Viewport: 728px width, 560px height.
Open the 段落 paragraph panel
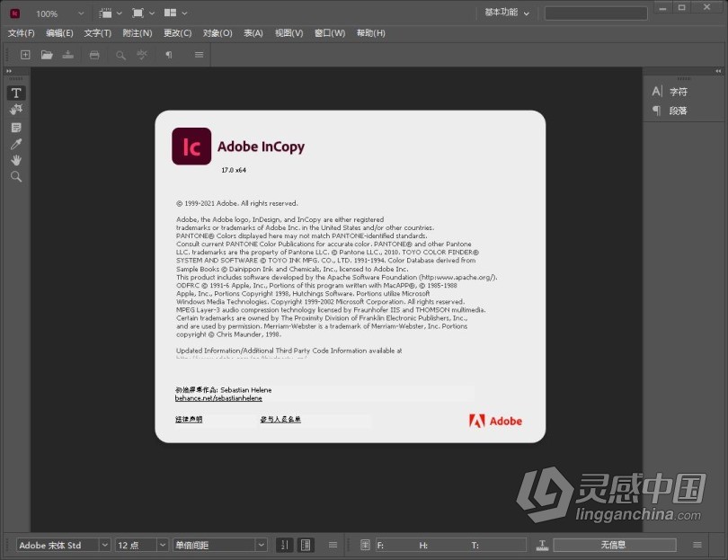670,111
